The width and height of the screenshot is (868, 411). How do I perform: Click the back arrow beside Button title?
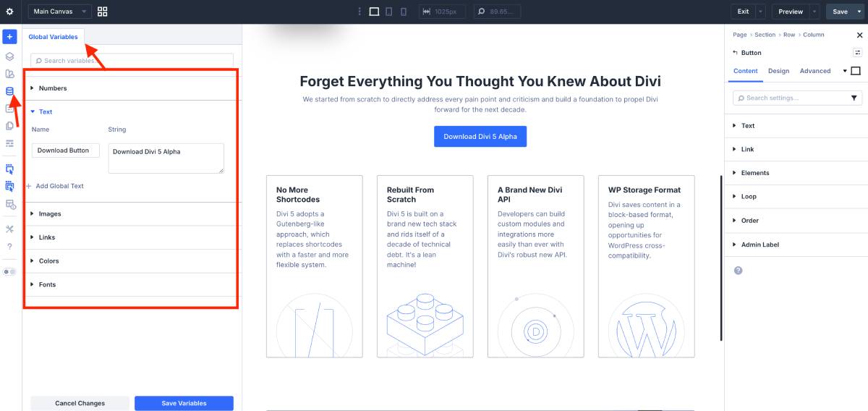736,52
